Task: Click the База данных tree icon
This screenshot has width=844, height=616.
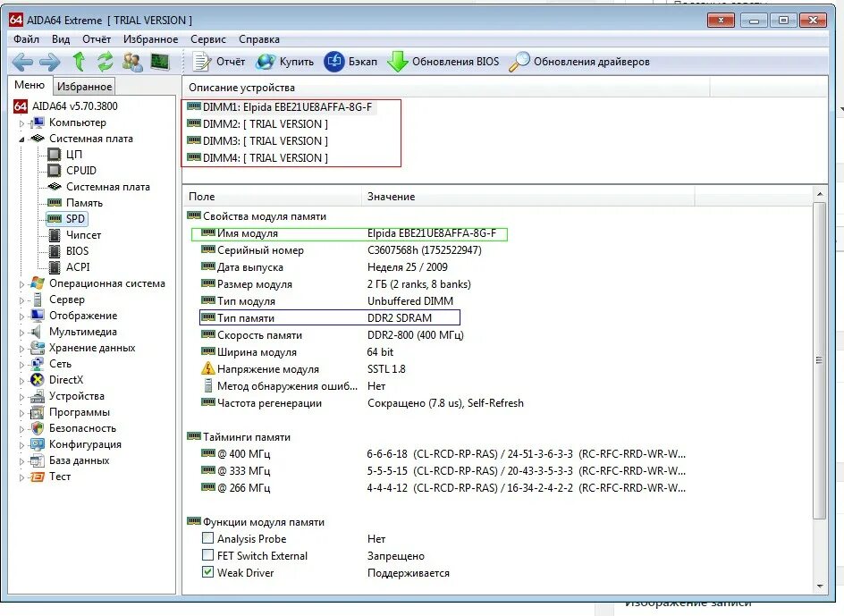Action: coord(38,461)
